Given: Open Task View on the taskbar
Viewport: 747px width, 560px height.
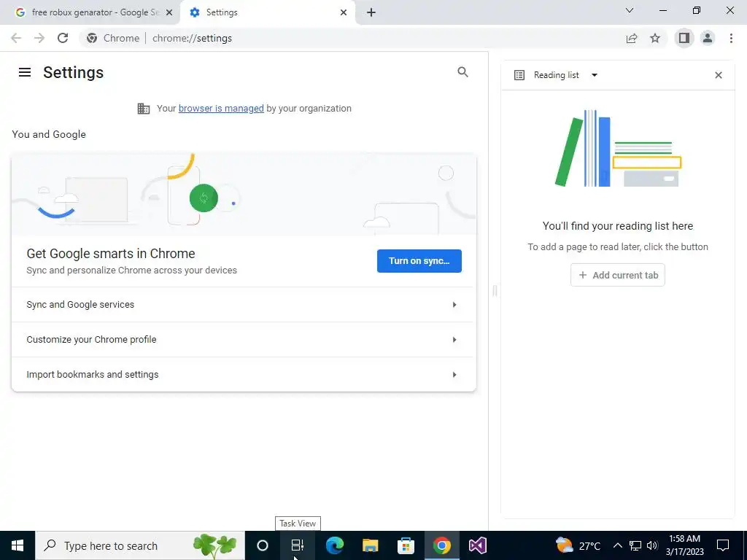Looking at the screenshot, I should pos(298,545).
